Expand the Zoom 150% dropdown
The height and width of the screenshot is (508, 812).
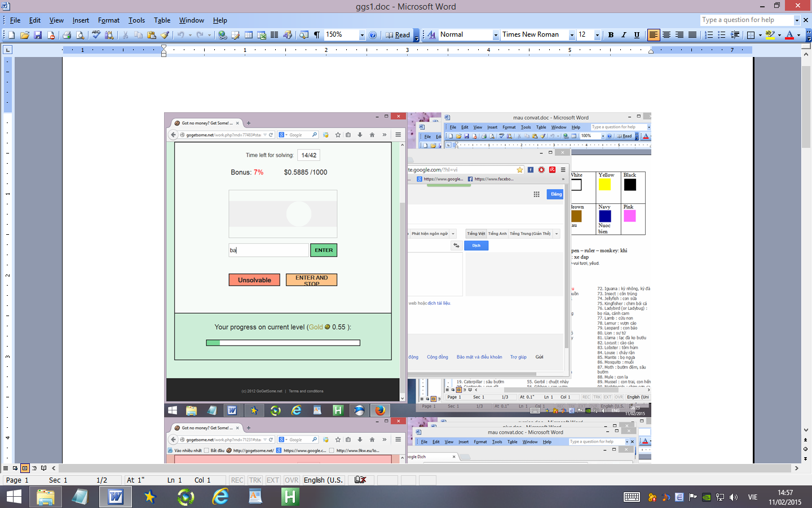click(362, 35)
